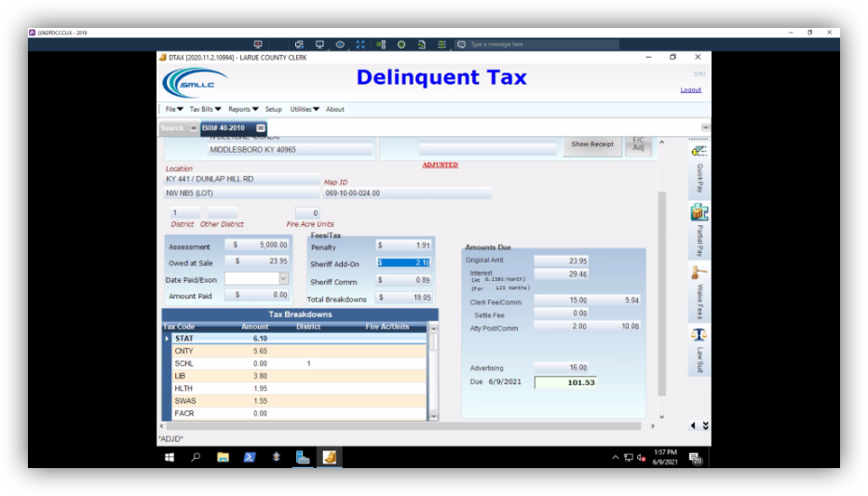Click the red-screen disconnect icon in the remote toolbar

[x=258, y=45]
